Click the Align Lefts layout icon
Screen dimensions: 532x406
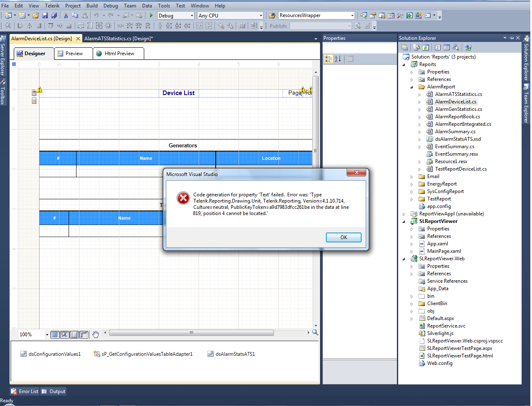pos(20,26)
